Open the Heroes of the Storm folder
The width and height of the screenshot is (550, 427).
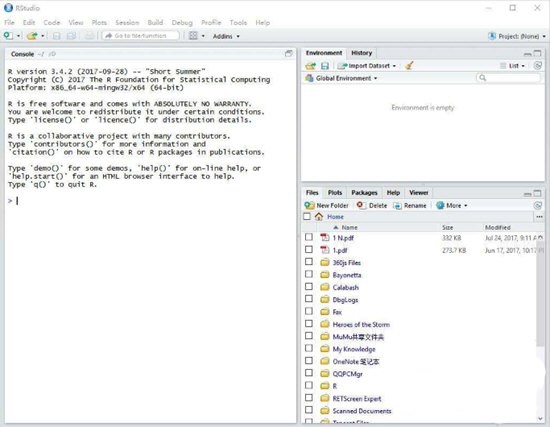point(361,325)
